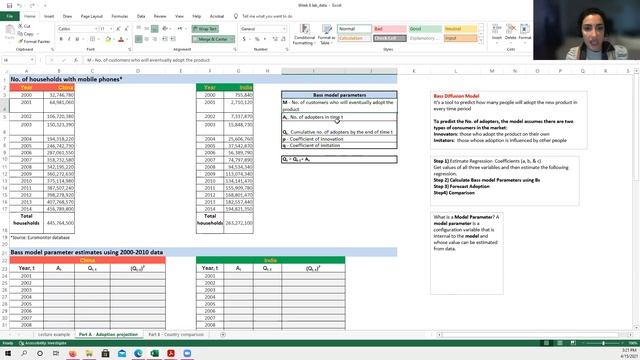Increase cell indent

tap(173, 39)
